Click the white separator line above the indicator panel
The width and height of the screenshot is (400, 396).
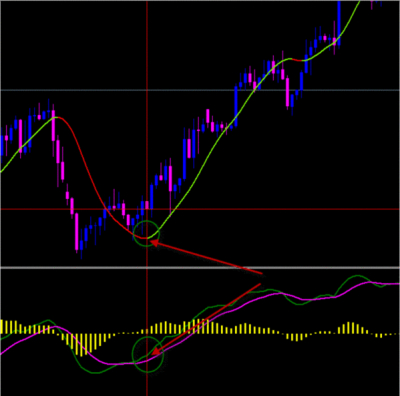pyautogui.click(x=200, y=267)
